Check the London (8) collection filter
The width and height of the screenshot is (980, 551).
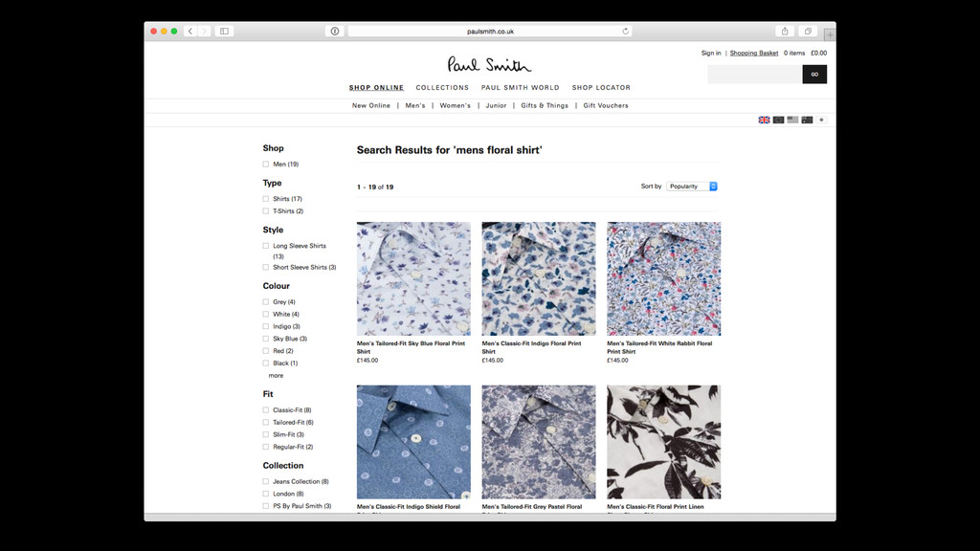pyautogui.click(x=266, y=494)
